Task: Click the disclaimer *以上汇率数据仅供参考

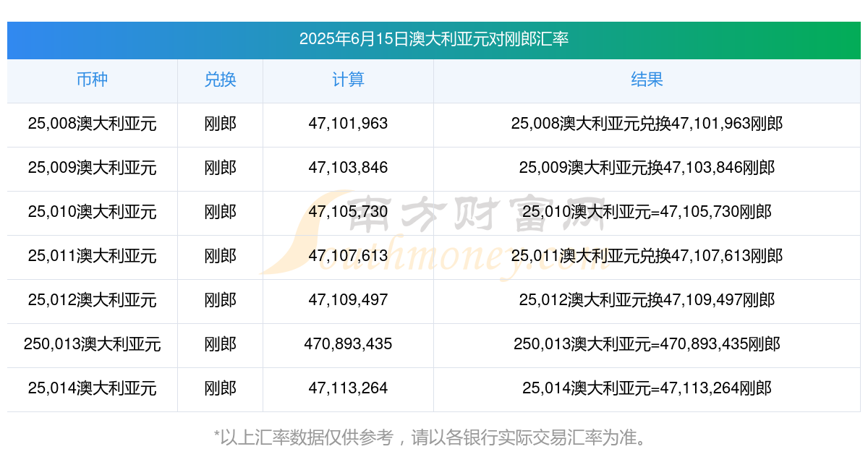Action: (304, 437)
